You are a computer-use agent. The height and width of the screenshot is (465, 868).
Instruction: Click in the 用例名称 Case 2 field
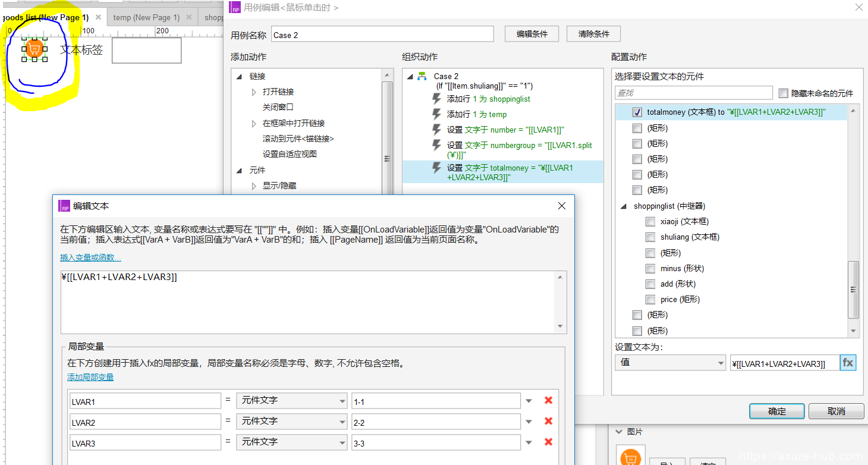click(382, 34)
